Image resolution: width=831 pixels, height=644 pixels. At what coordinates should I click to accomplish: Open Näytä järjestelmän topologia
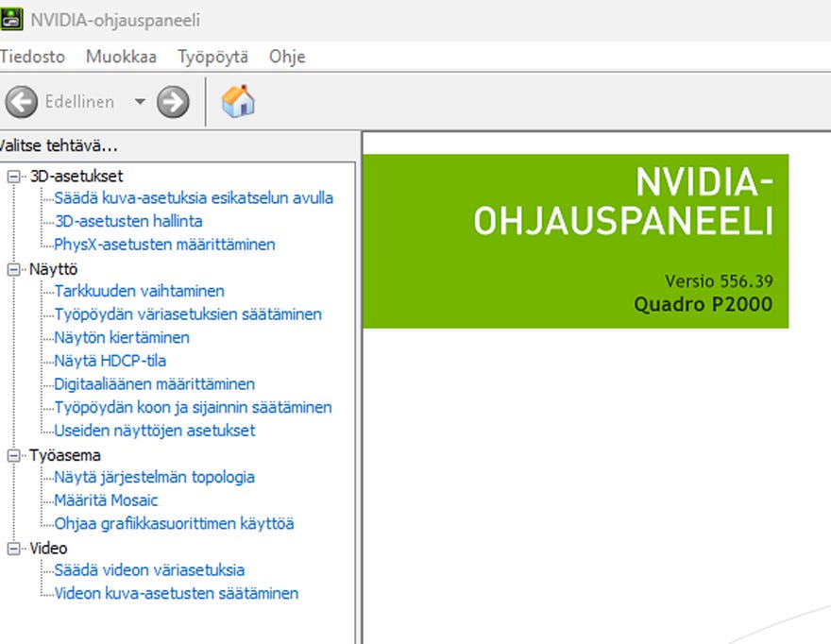(x=155, y=477)
